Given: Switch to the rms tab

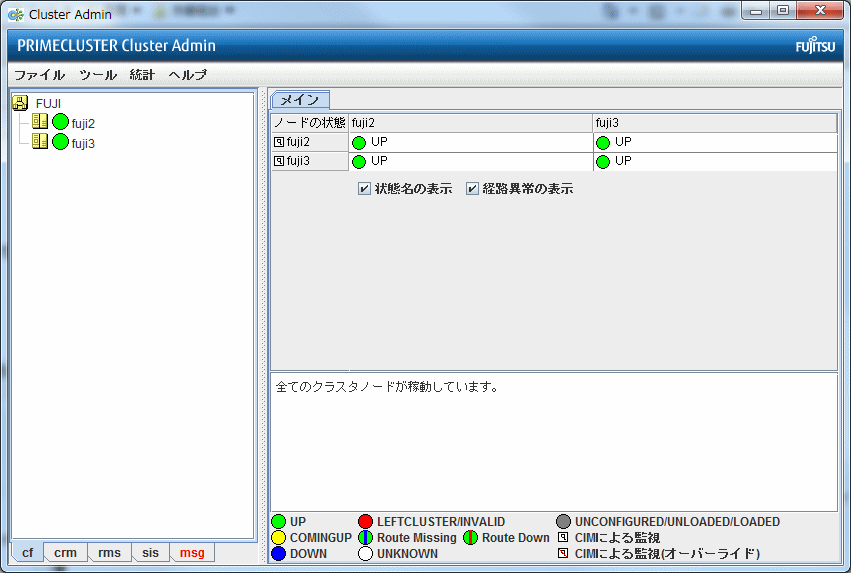Looking at the screenshot, I should pyautogui.click(x=110, y=552).
